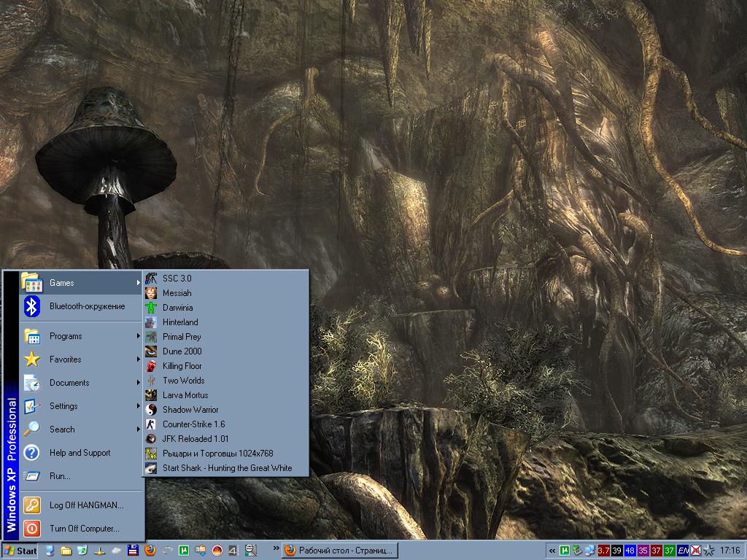Open the Show Desktop quick launch icon

pos(50,551)
